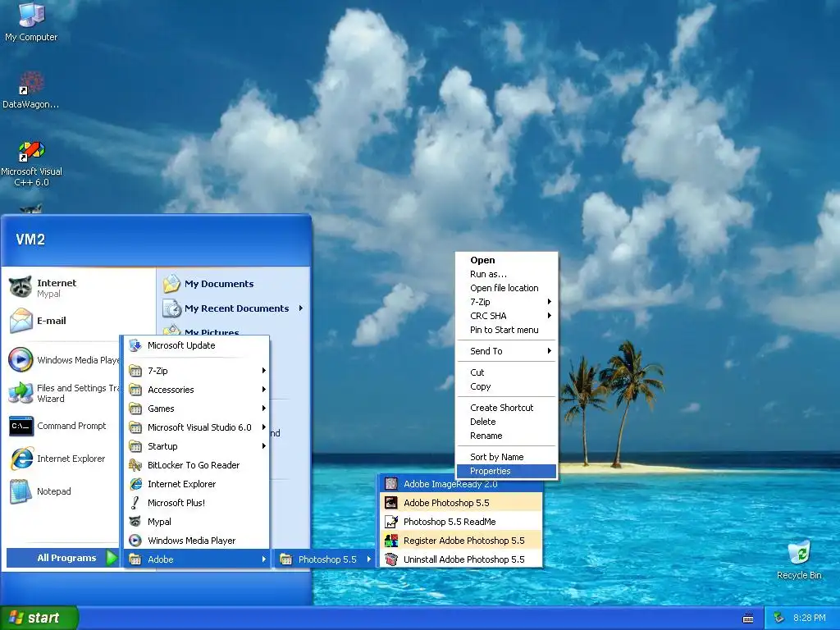Click BitLocker To Go Reader icon

click(135, 465)
